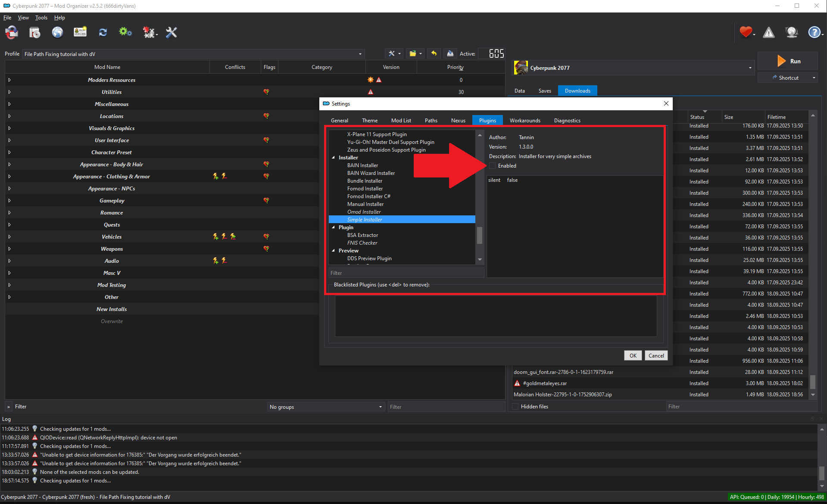The image size is (827, 504).
Task: Open the No groups dropdown
Action: pyautogui.click(x=325, y=407)
